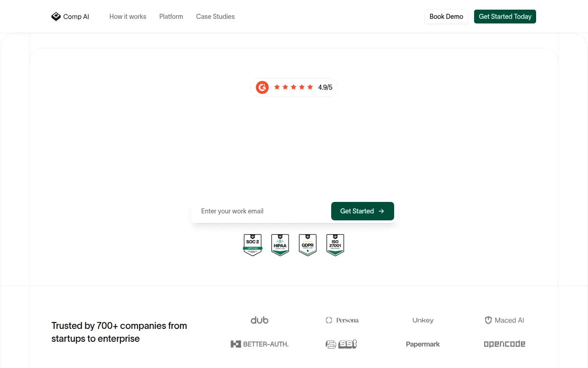Click the dub company logo
The width and height of the screenshot is (588, 368).
[260, 320]
